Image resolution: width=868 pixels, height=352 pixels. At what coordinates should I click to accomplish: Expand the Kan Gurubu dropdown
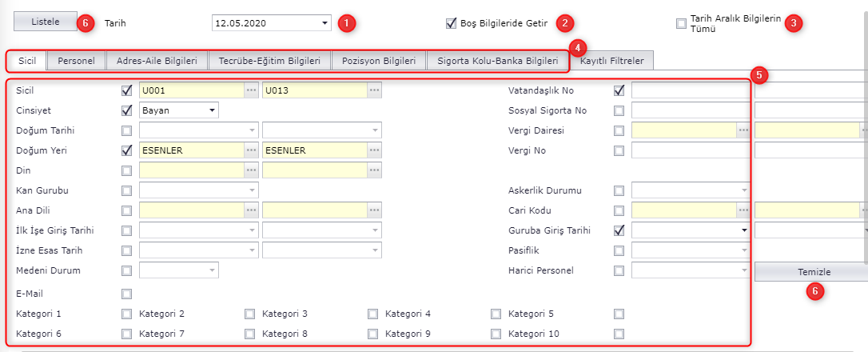253,190
